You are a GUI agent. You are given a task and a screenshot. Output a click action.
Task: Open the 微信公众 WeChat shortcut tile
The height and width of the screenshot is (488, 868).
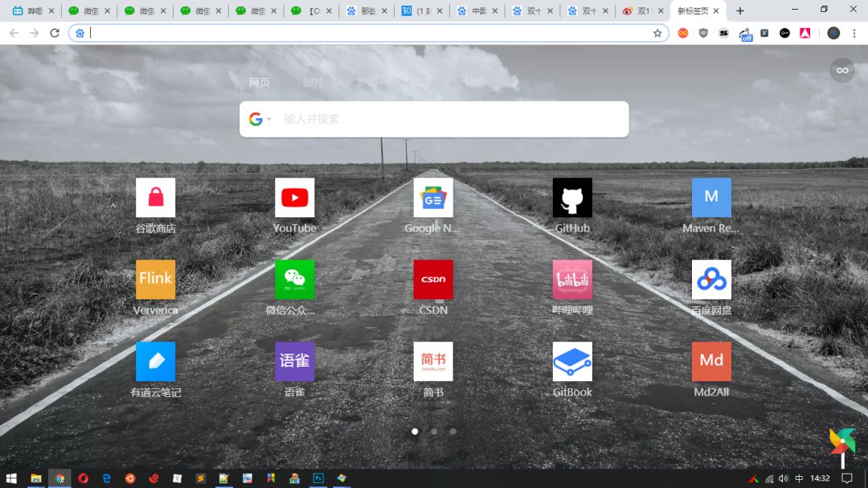click(294, 280)
